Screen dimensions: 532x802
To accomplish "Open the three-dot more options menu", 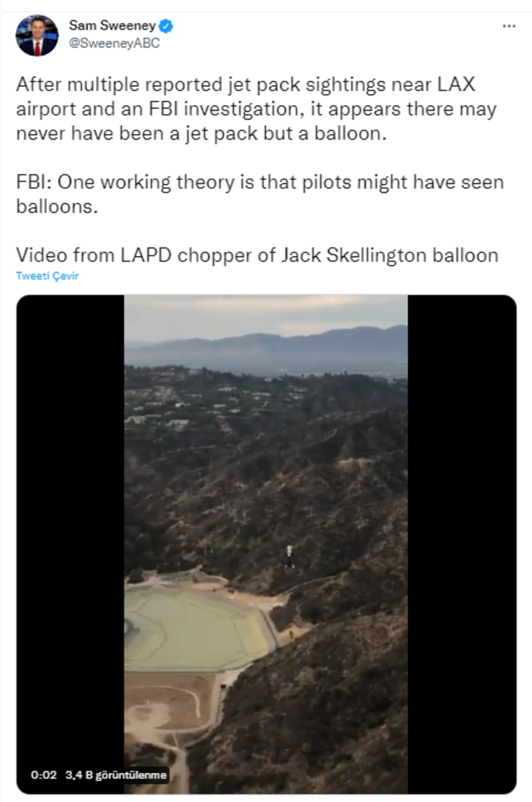I will coord(509,26).
